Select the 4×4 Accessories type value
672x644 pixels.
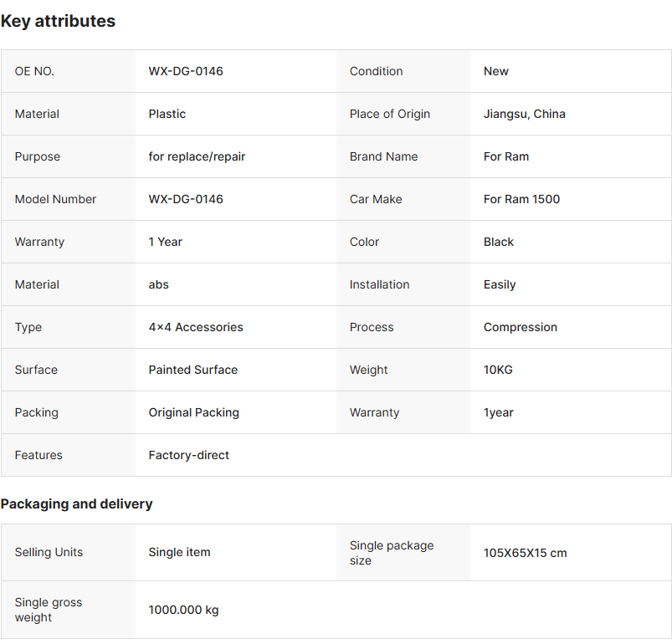click(196, 327)
